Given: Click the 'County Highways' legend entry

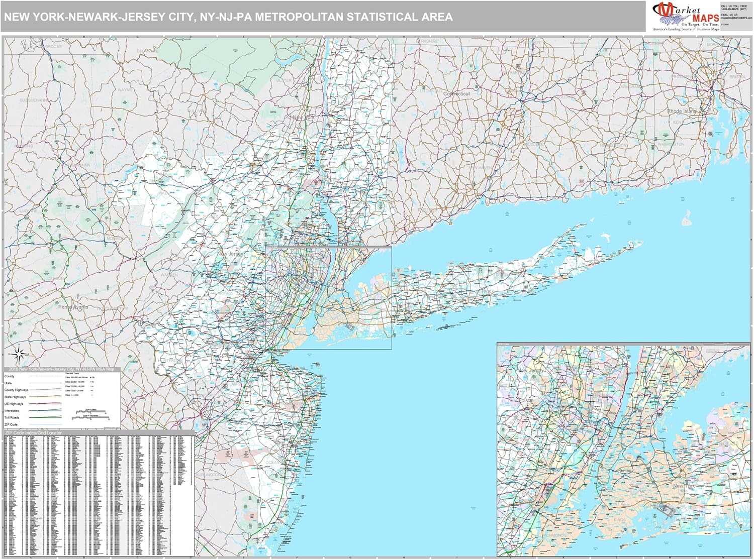Looking at the screenshot, I should click(17, 390).
